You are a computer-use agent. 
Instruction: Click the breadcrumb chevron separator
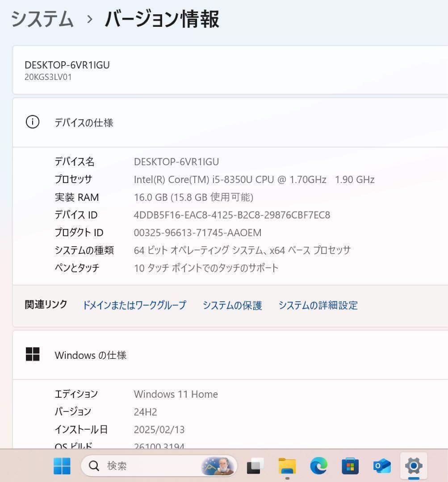pyautogui.click(x=89, y=19)
